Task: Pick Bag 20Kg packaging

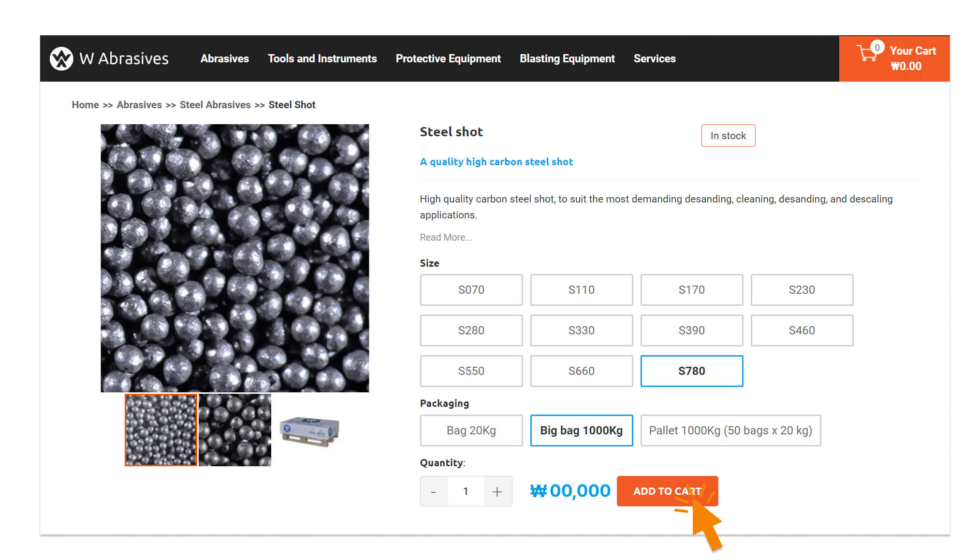Action: pyautogui.click(x=471, y=431)
